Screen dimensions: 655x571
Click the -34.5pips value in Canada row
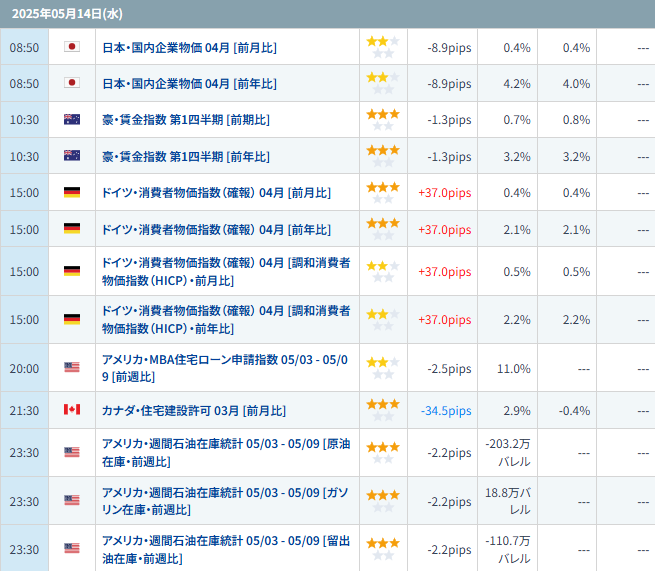(446, 411)
